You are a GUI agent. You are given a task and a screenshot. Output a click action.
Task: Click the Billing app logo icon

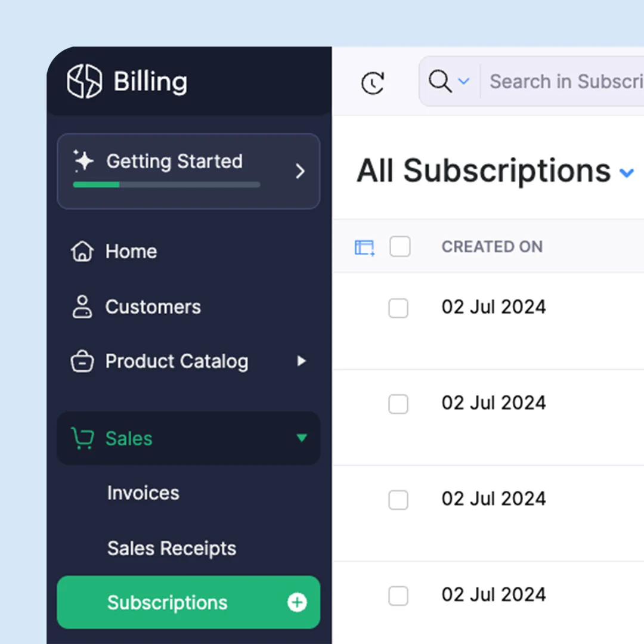pos(83,82)
